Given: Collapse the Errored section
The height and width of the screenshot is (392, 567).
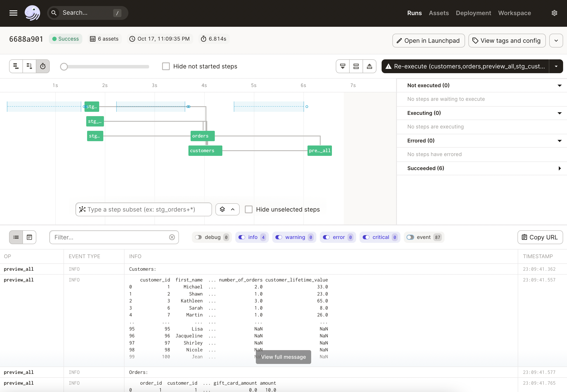Looking at the screenshot, I should [559, 141].
